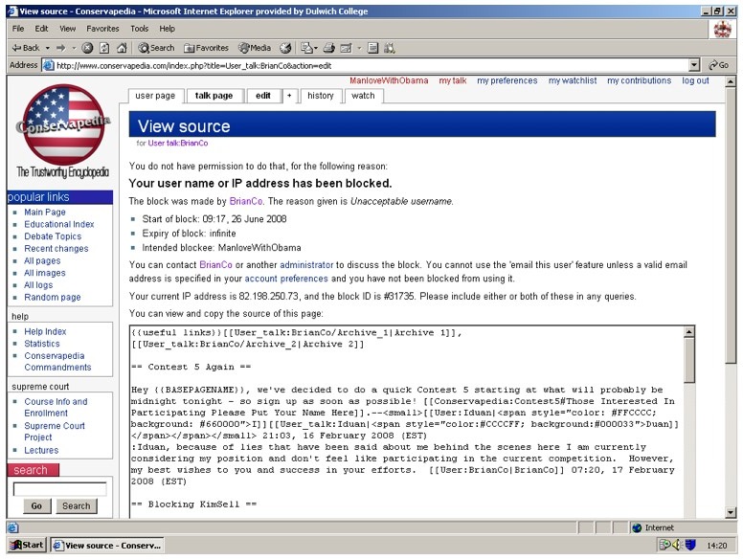Screen dimensions: 743x560
Task: Open the History toolbar icon
Action: pyautogui.click(x=285, y=48)
